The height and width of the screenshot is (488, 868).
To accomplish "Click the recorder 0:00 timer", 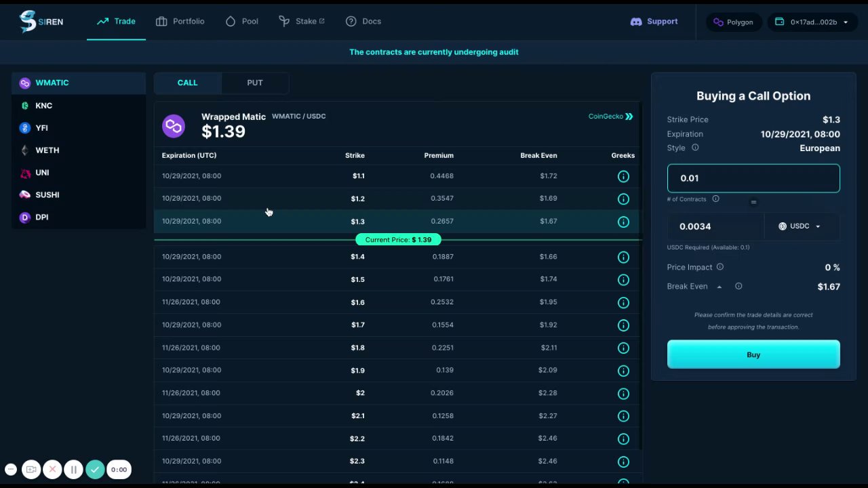I will [x=119, y=469].
